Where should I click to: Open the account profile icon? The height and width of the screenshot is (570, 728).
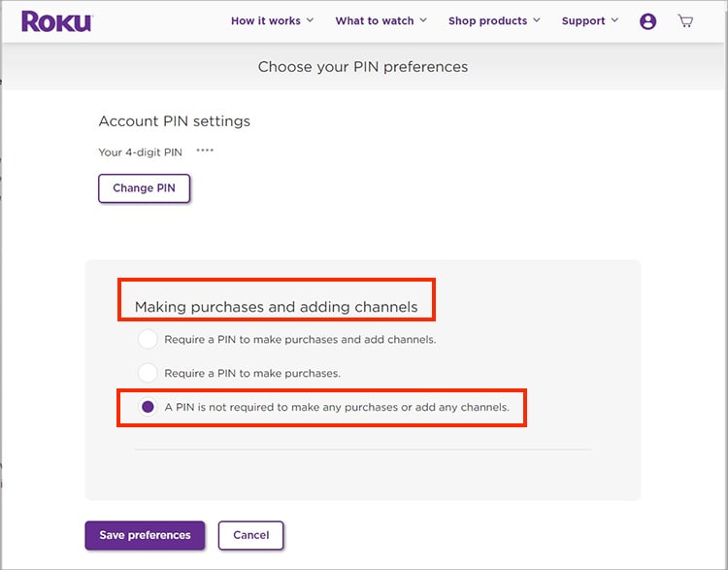647,21
